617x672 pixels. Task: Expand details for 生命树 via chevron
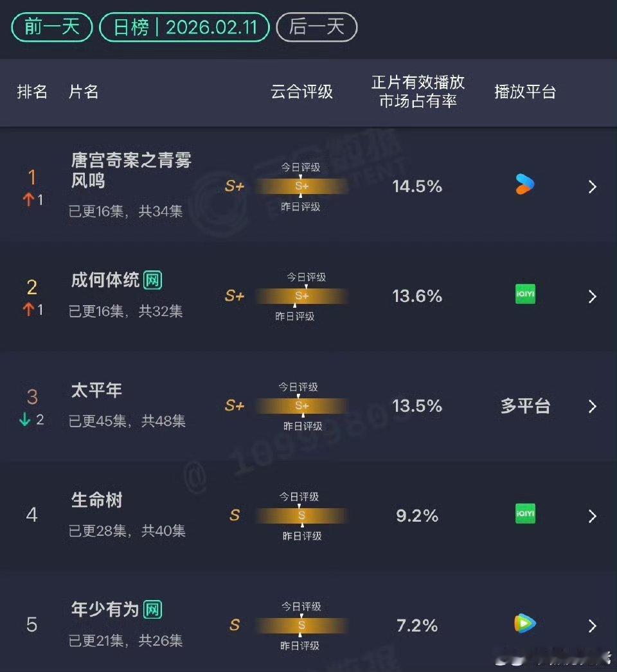[592, 515]
